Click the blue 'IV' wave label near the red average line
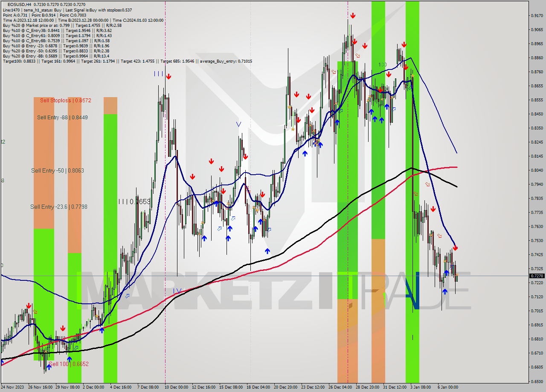The image size is (546, 392). (178, 291)
